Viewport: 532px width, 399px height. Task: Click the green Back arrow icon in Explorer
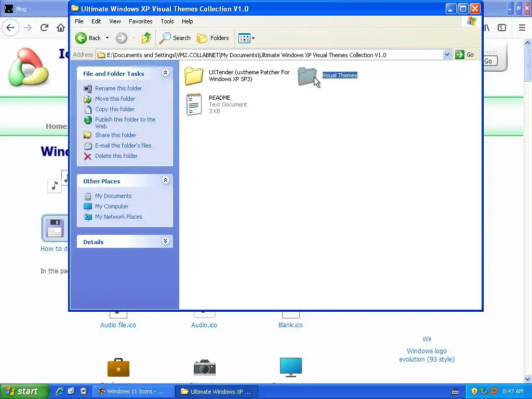click(81, 37)
